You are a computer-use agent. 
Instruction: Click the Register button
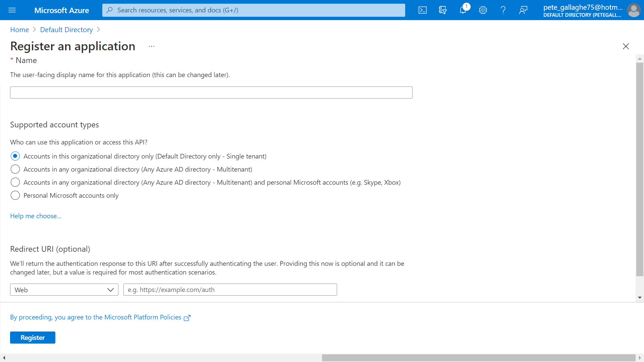(33, 338)
